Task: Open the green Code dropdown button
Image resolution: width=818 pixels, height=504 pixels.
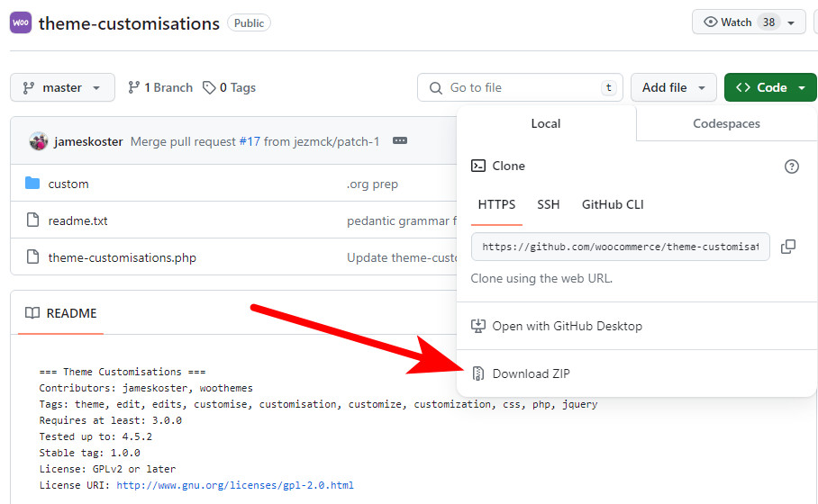Action: [x=770, y=87]
